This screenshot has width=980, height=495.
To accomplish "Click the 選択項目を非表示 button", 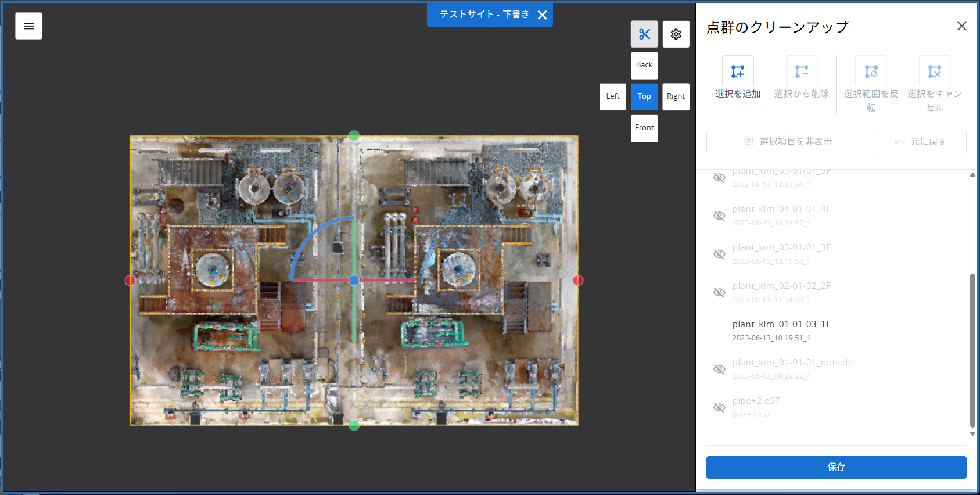I will click(788, 142).
